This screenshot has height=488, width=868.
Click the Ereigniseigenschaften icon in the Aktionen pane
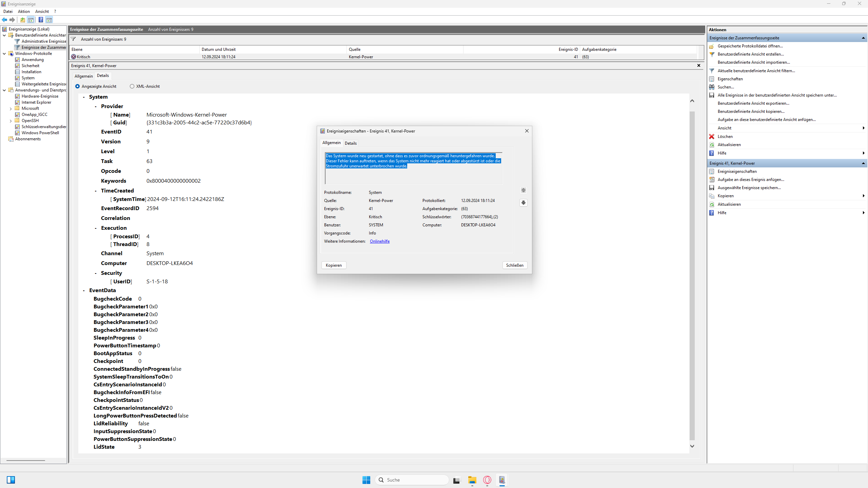[712, 171]
